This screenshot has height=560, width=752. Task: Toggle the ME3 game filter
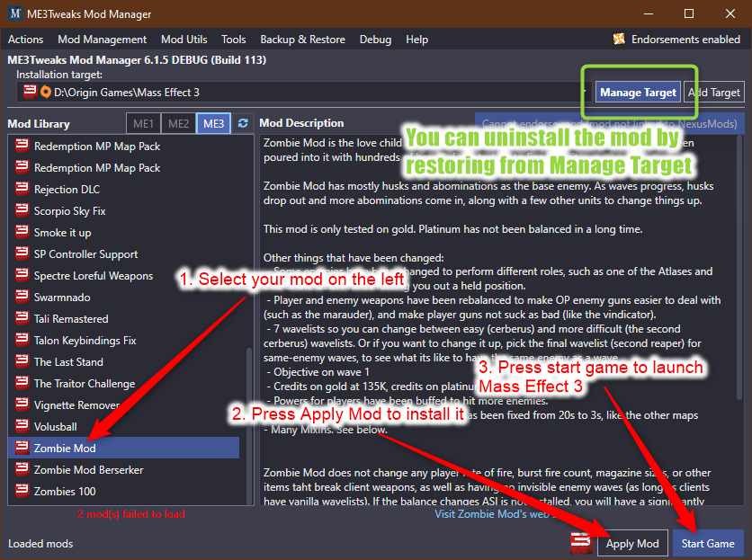click(214, 123)
